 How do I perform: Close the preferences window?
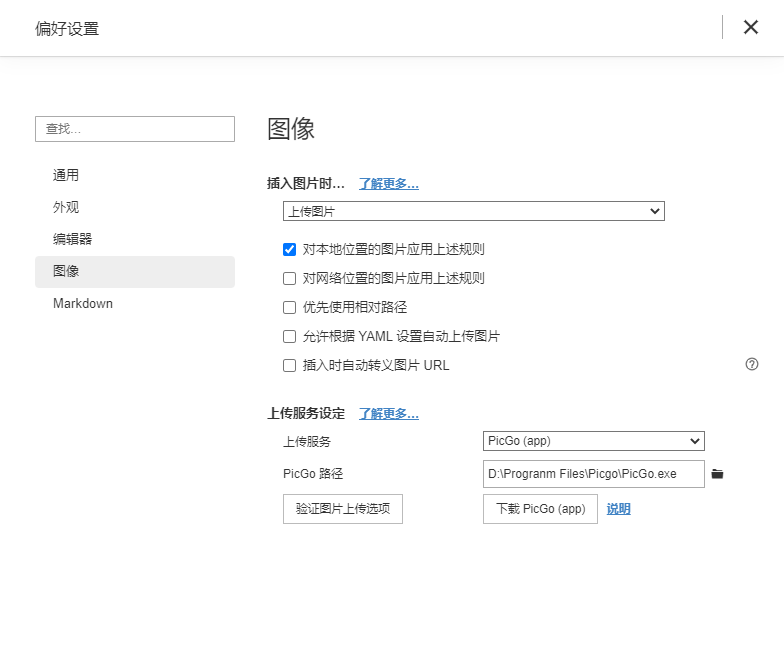click(x=751, y=27)
